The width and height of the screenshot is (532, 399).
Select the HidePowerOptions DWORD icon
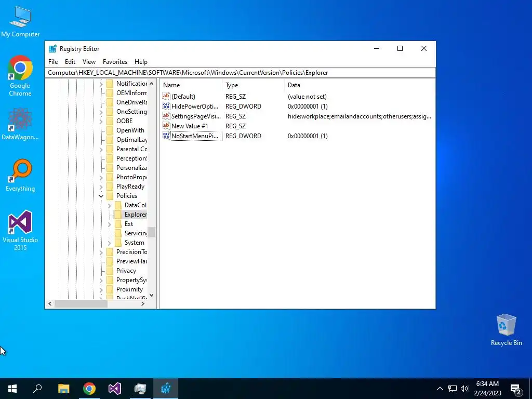(x=166, y=106)
